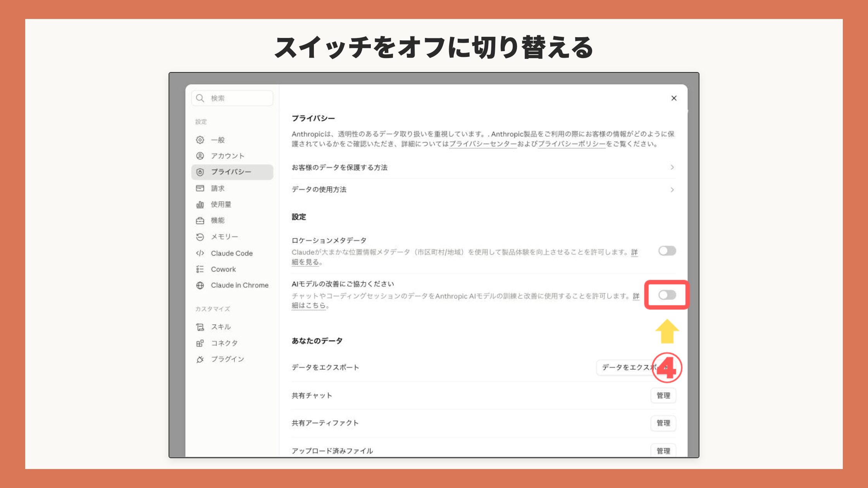Click the メモリー history icon
The image size is (868, 488).
point(200,237)
